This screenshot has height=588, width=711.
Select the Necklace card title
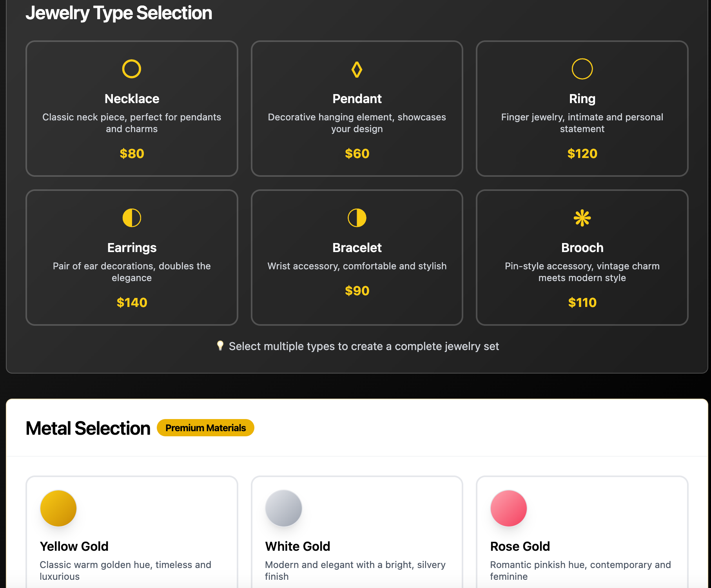point(132,99)
